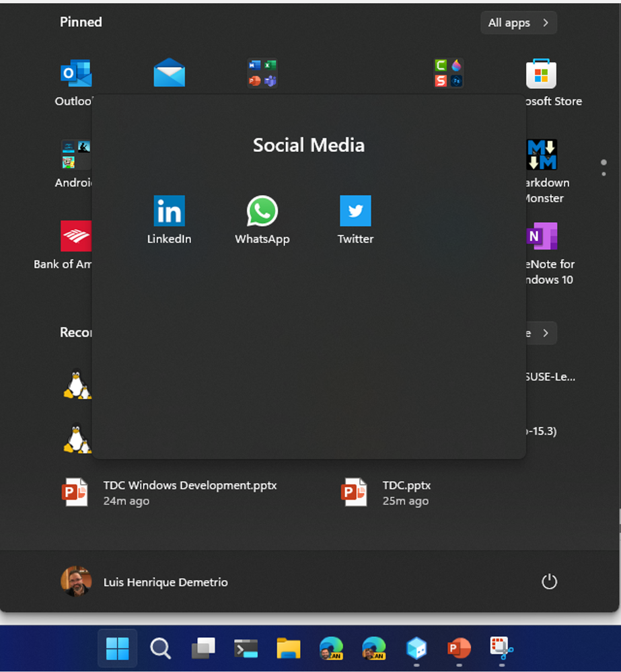This screenshot has height=672, width=621.
Task: Go to next pinned page dot
Action: point(604,174)
